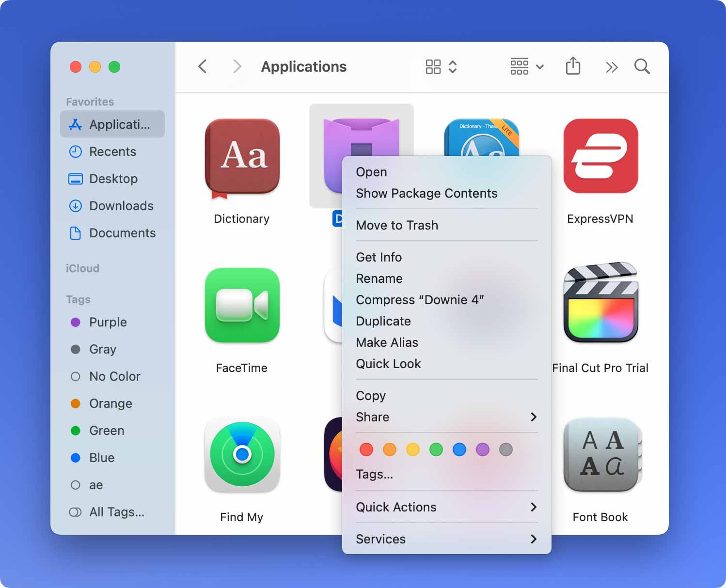Select the Font Book app icon
This screenshot has height=588, width=726.
pyautogui.click(x=600, y=454)
